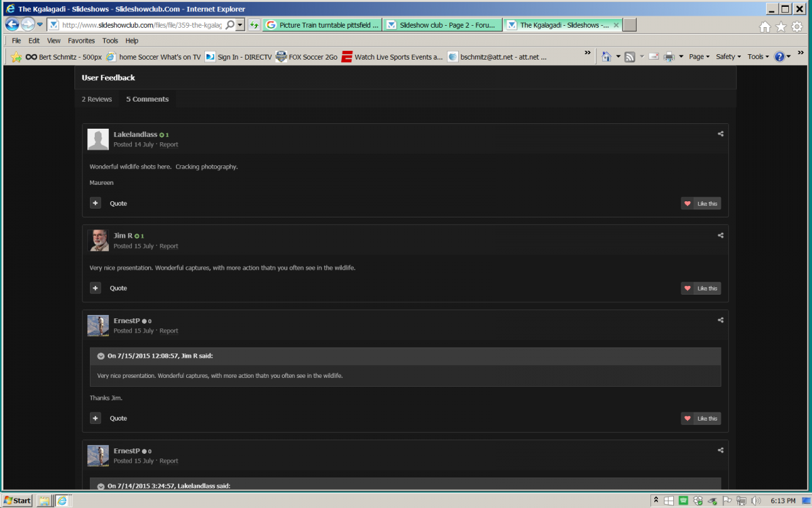812x508 pixels.
Task: Click the browser Back arrow button
Action: pos(12,24)
